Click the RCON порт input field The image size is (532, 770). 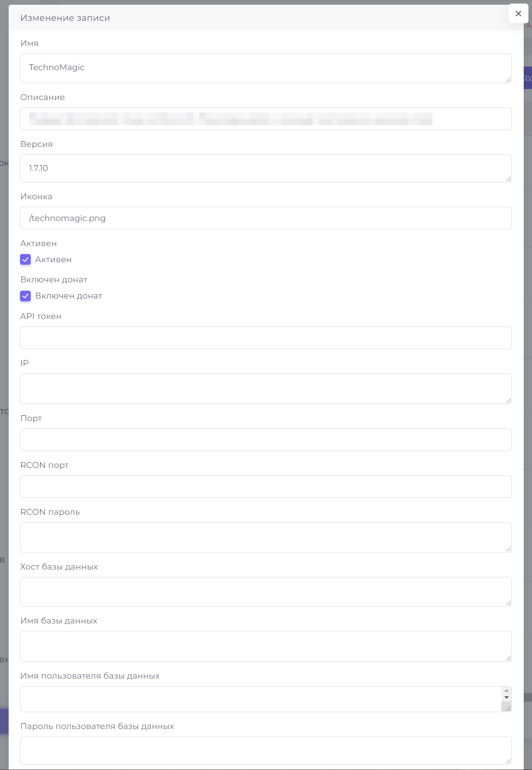[266, 486]
